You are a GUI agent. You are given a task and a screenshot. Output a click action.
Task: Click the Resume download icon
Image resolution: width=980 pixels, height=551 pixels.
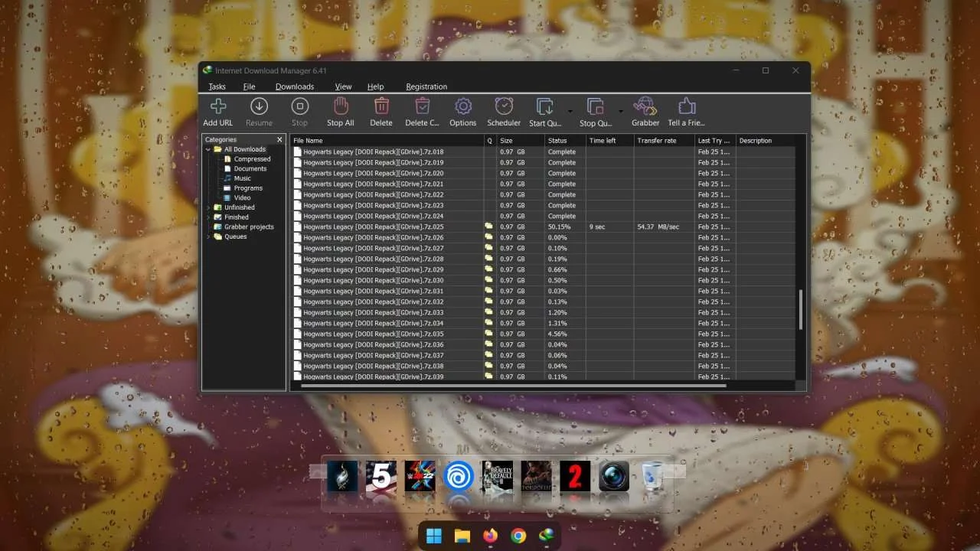[x=259, y=106]
